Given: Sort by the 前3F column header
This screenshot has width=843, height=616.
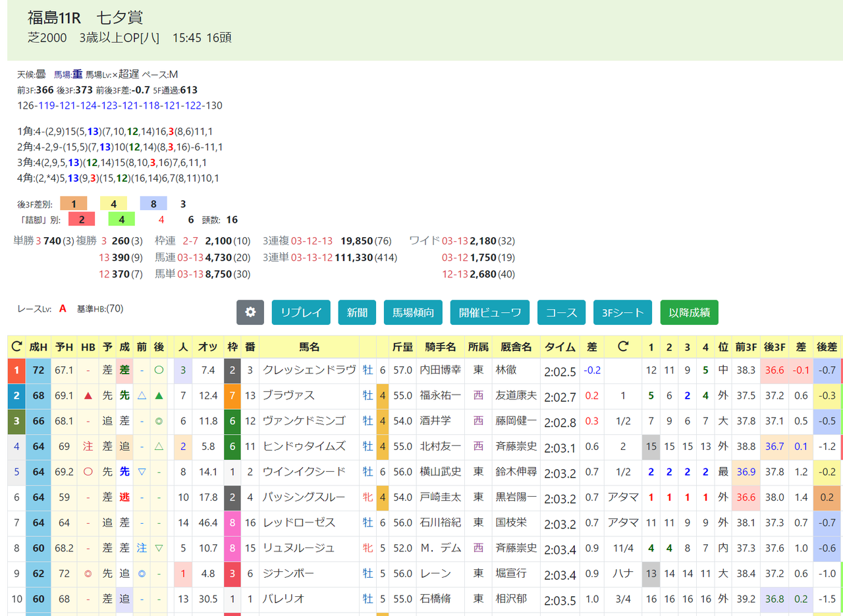Looking at the screenshot, I should pyautogui.click(x=746, y=346).
